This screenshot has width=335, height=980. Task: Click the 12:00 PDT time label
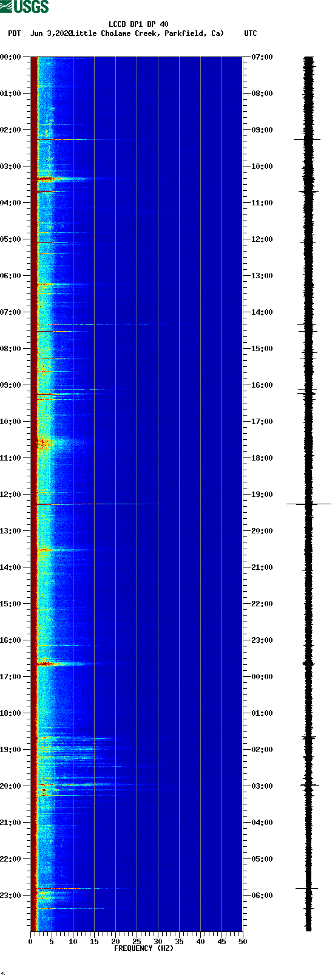(11, 495)
